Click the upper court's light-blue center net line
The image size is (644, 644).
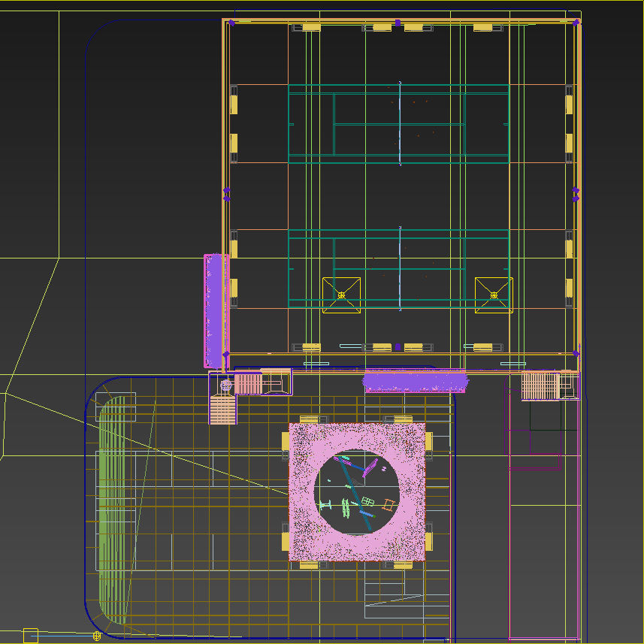(400, 124)
